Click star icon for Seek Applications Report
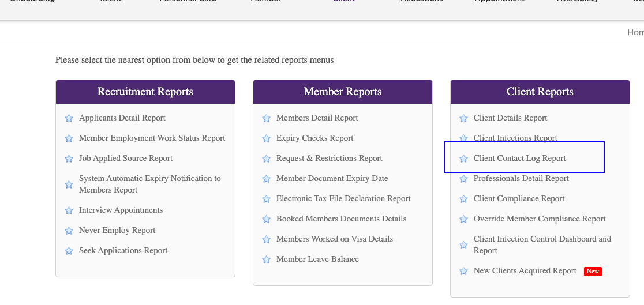Viewport: 644px width, 305px height. 69,251
